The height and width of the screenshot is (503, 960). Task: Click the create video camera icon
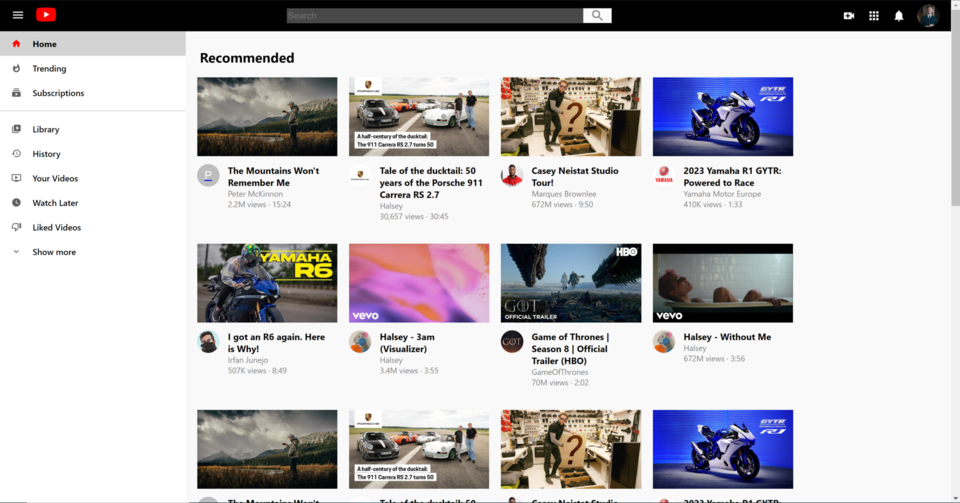[x=848, y=16]
